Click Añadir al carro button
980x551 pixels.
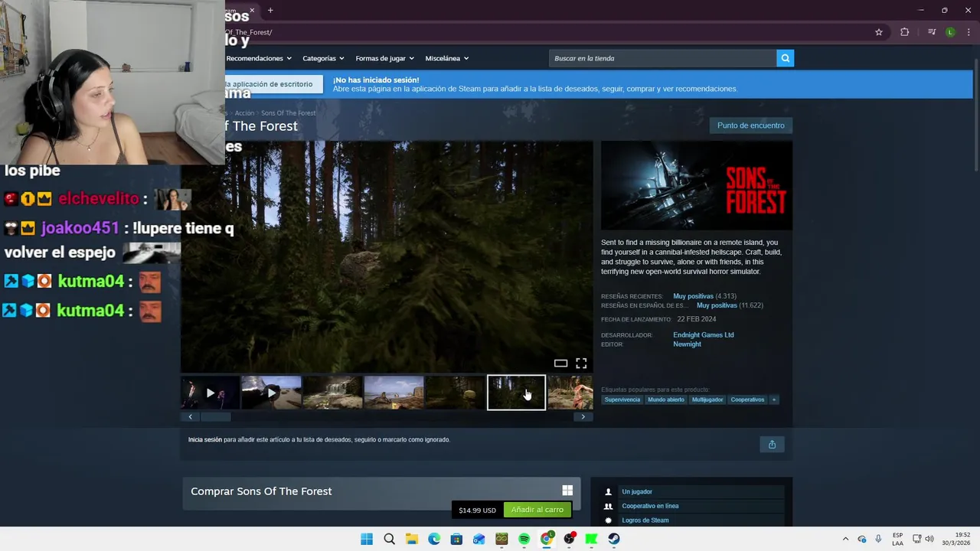[x=537, y=510]
